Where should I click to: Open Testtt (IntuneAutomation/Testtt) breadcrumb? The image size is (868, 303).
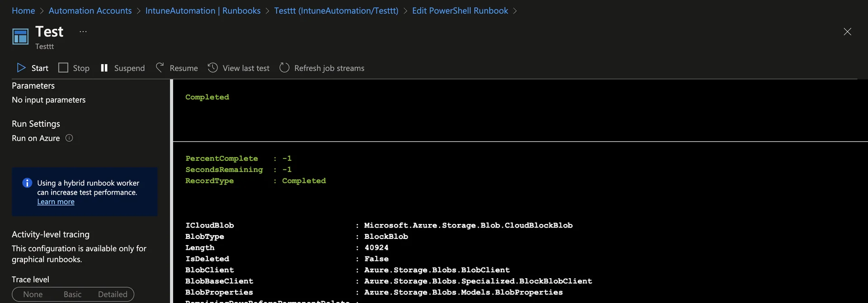click(336, 11)
